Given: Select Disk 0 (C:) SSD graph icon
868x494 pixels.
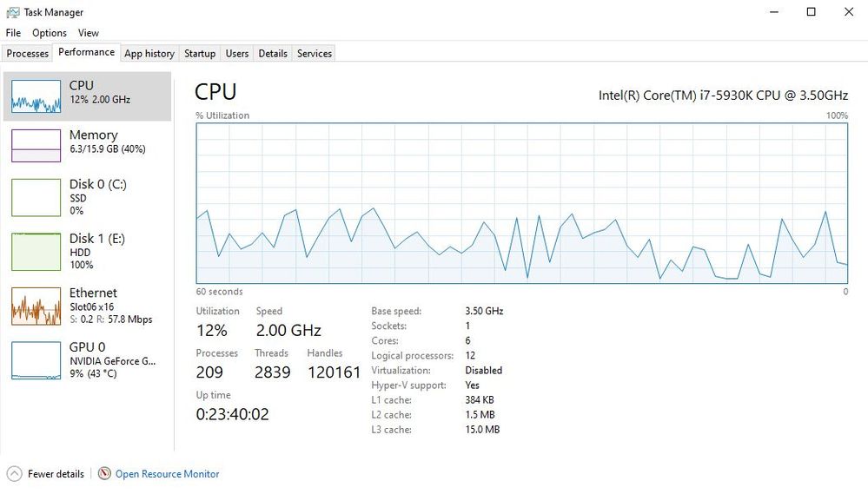Looking at the screenshot, I should point(36,197).
